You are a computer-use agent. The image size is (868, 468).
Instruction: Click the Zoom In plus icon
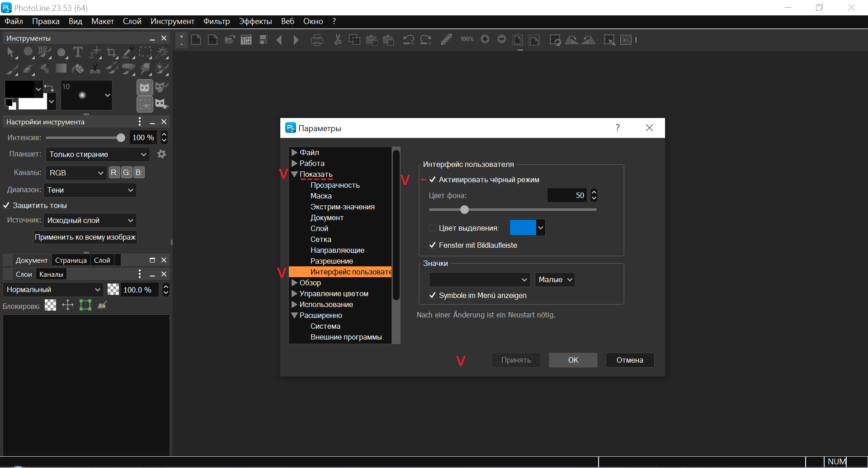485,39
